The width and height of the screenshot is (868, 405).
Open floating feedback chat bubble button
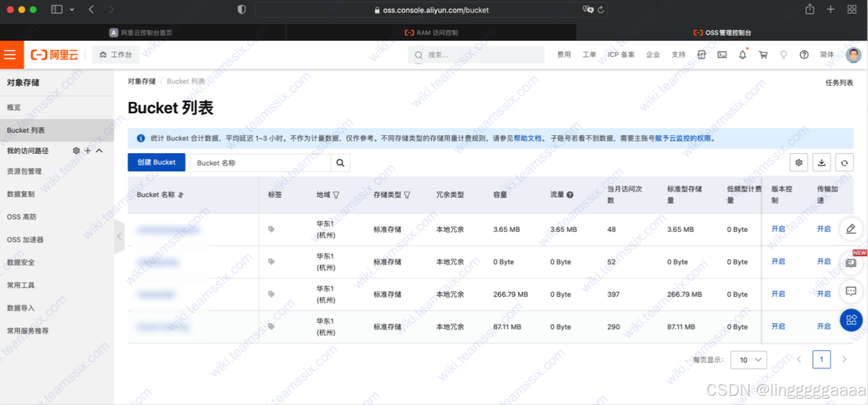point(851,291)
